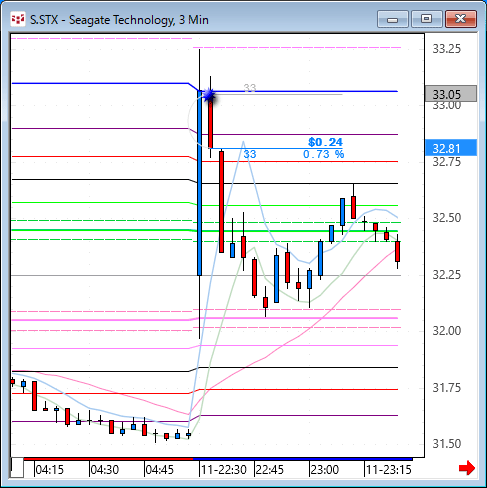
Task: Click the tall blue candle at session open
Action: [199, 183]
